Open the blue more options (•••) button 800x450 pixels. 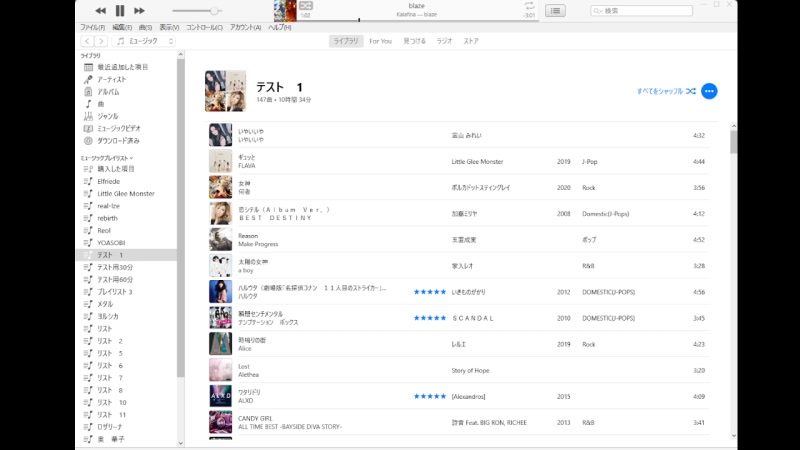coord(709,91)
